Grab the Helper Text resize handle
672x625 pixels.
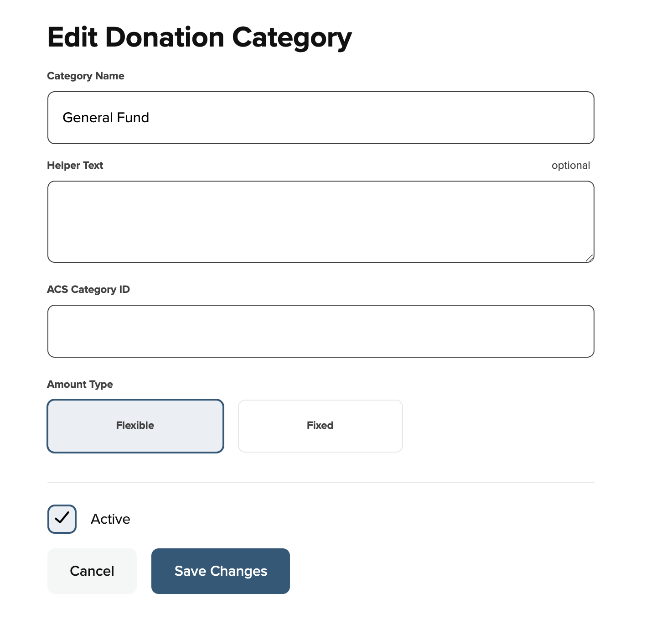(589, 258)
